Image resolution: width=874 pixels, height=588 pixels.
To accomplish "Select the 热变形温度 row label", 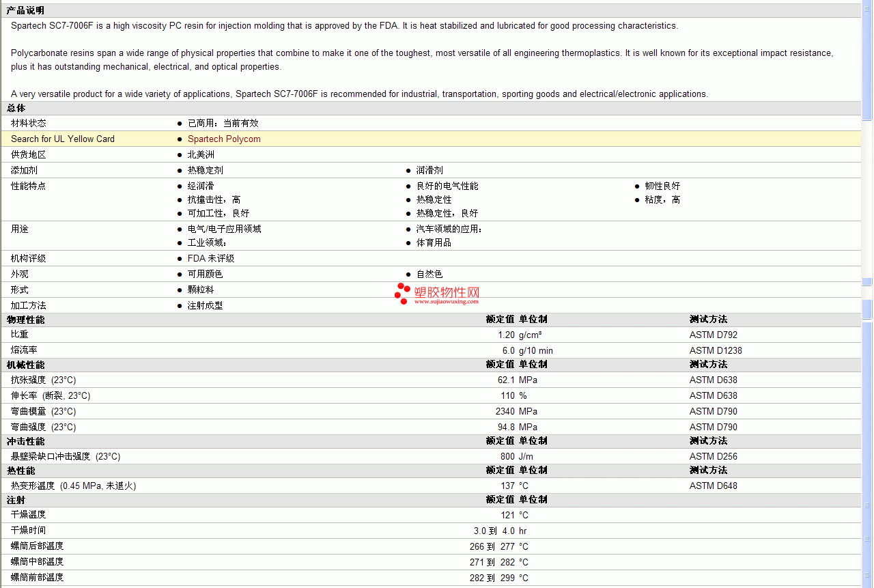I will click(x=74, y=486).
